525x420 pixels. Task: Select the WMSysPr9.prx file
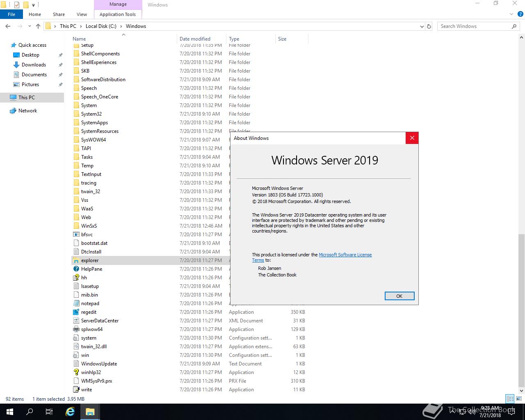click(189, 381)
